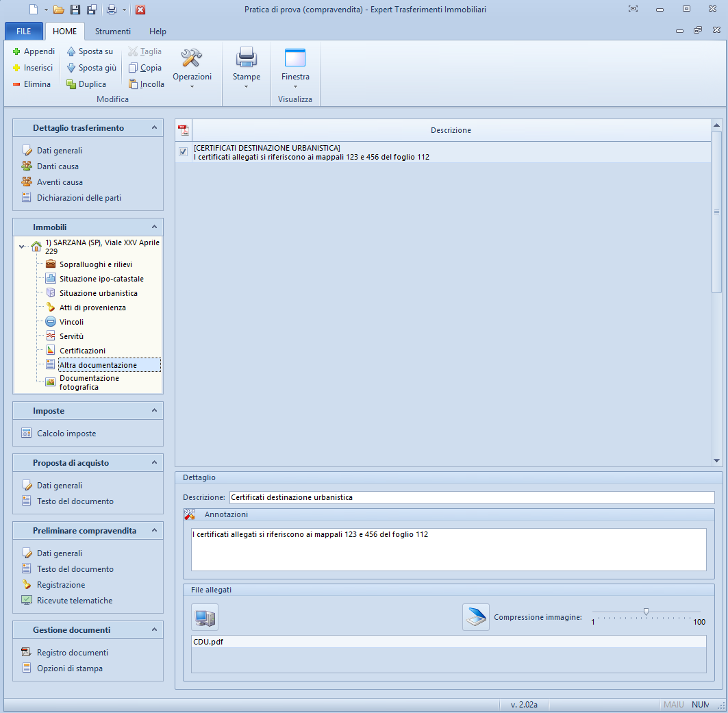The image size is (728, 713).
Task: Click the Save icon in quick access toolbar
Action: (x=75, y=10)
